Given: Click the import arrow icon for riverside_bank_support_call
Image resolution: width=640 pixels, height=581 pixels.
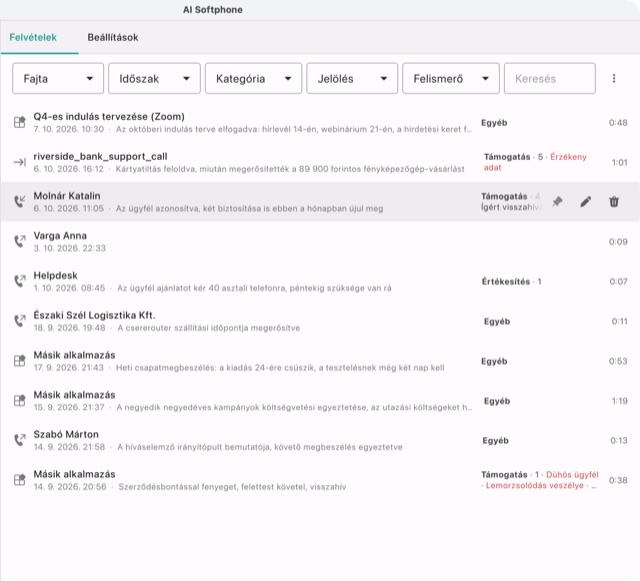Looking at the screenshot, I should pos(20,162).
